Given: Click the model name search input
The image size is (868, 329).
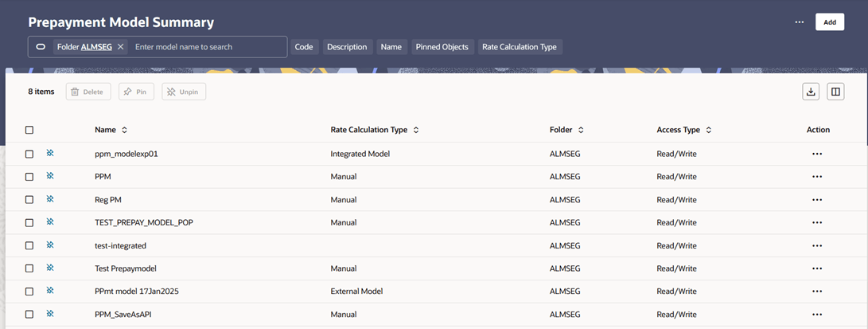Looking at the screenshot, I should click(208, 47).
